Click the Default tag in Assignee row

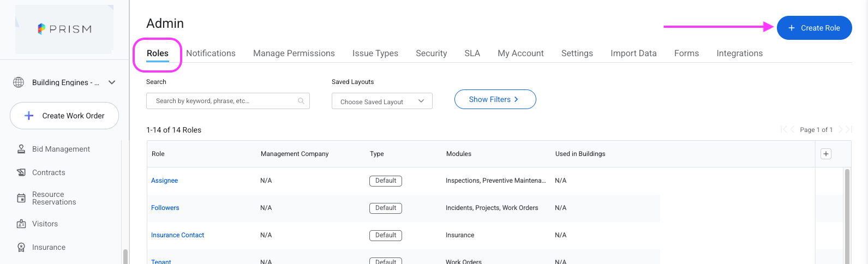pos(386,181)
